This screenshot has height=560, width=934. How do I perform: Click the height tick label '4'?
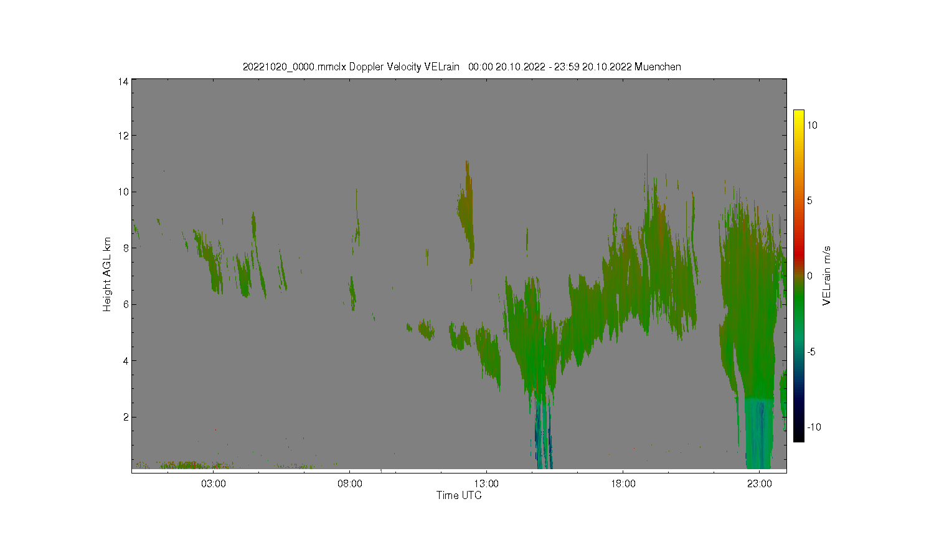pyautogui.click(x=126, y=360)
